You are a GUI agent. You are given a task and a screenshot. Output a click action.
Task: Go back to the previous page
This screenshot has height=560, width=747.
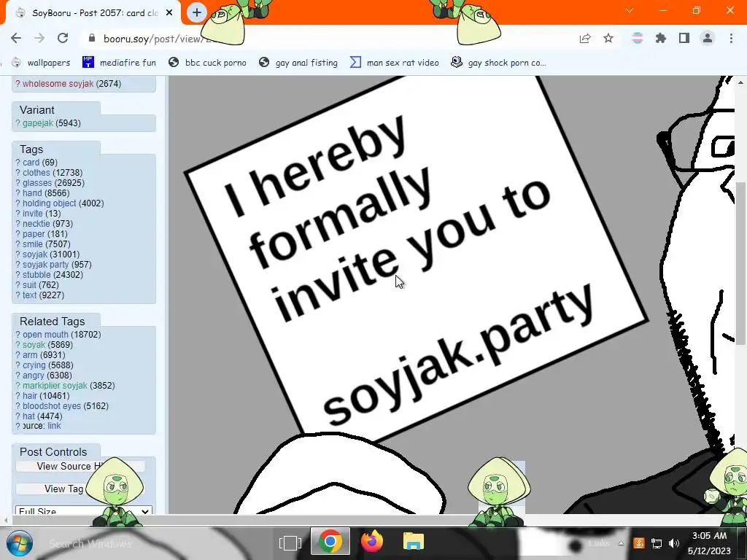point(16,38)
